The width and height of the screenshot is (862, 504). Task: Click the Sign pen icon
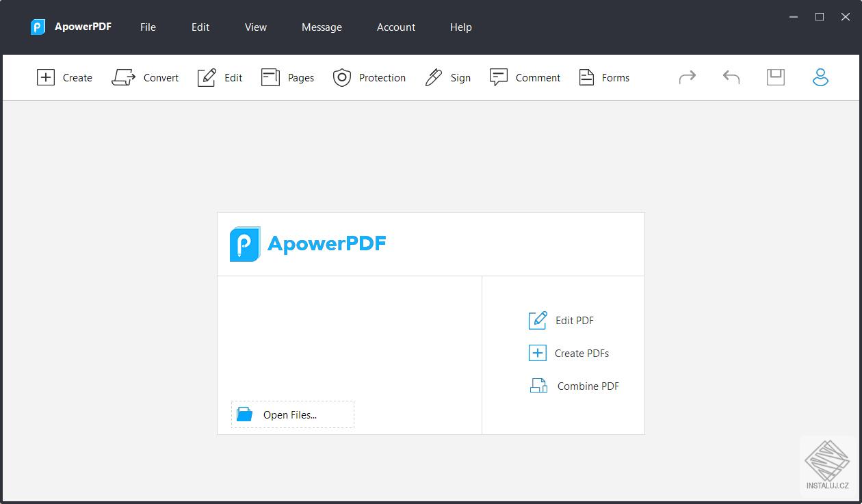pyautogui.click(x=434, y=77)
